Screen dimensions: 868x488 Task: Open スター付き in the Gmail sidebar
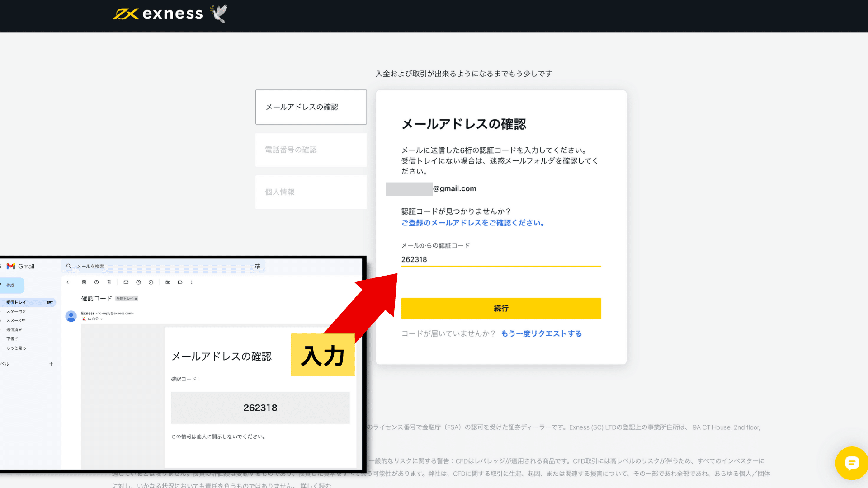16,312
